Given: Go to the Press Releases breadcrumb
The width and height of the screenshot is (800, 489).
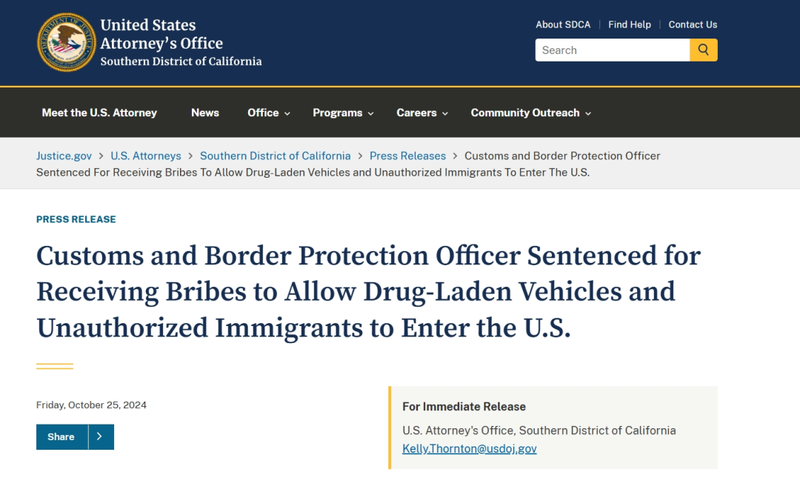Looking at the screenshot, I should [408, 156].
